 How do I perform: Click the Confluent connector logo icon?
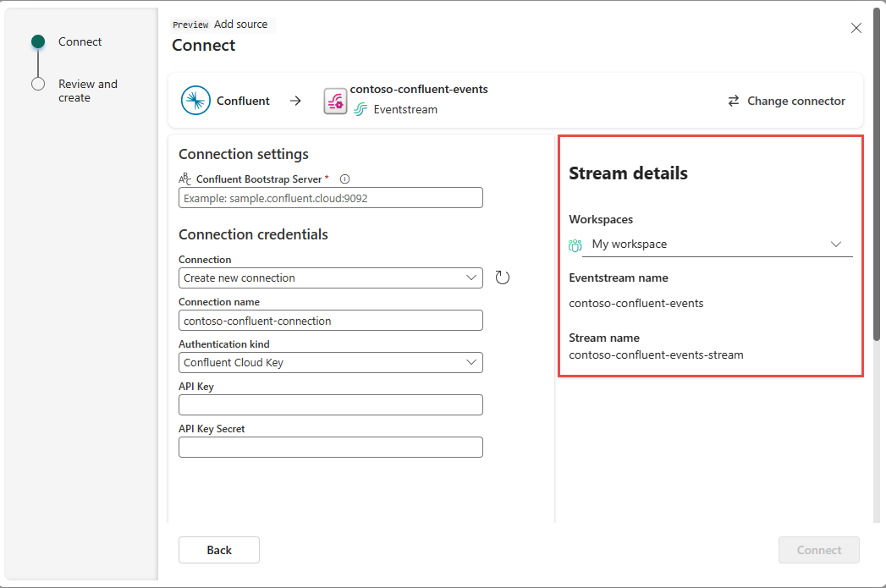point(195,100)
